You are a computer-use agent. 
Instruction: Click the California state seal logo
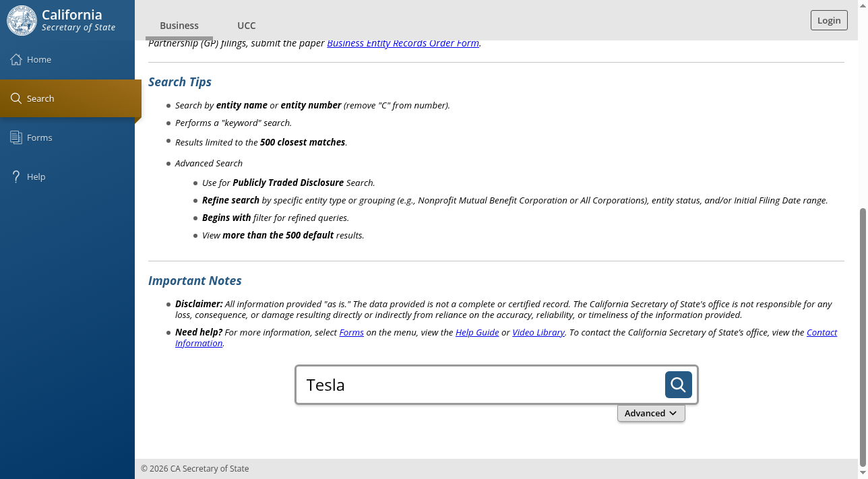pos(22,20)
